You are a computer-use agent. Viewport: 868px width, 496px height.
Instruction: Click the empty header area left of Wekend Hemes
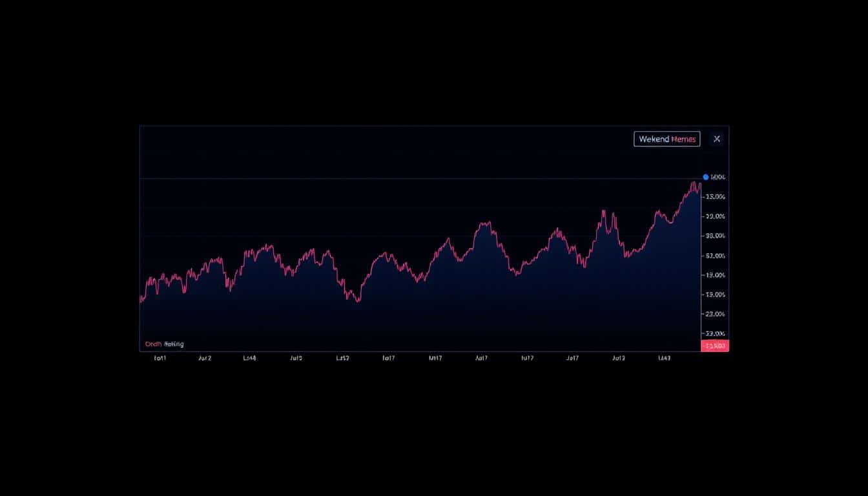click(x=386, y=151)
